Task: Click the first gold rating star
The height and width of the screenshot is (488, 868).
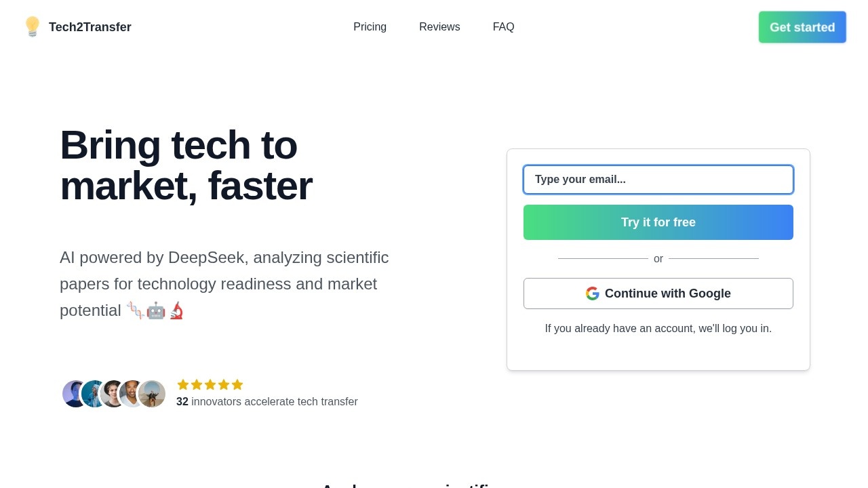Action: (x=183, y=385)
